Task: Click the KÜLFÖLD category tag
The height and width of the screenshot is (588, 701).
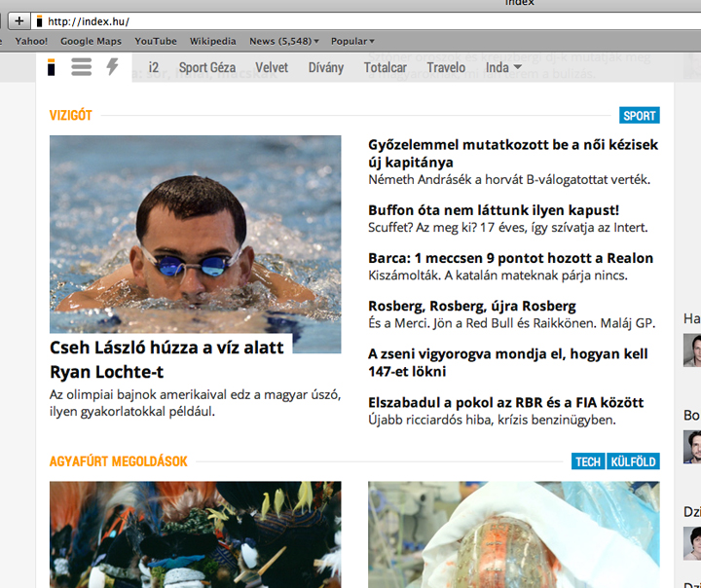Action: (633, 461)
